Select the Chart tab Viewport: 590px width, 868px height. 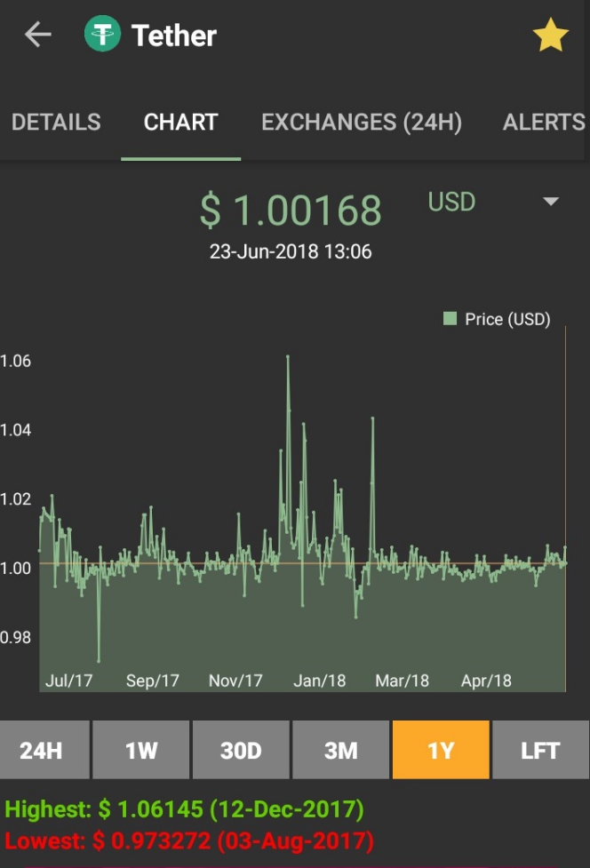180,123
